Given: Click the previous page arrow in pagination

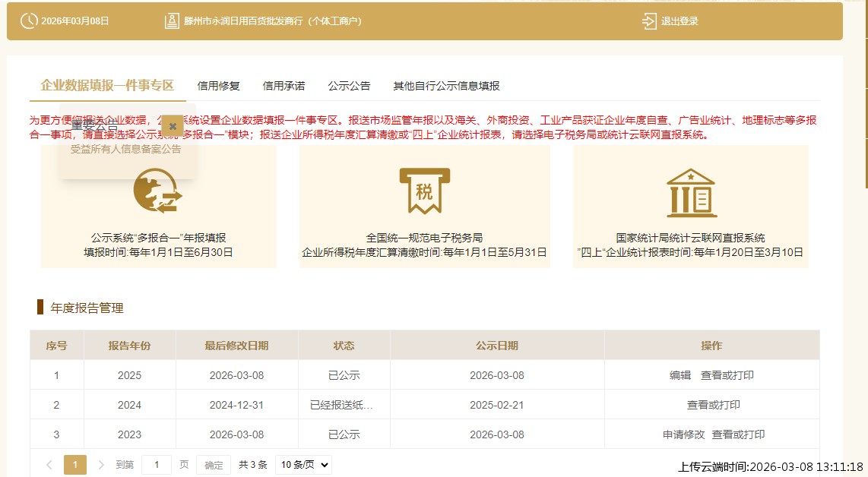Looking at the screenshot, I should pos(49,464).
